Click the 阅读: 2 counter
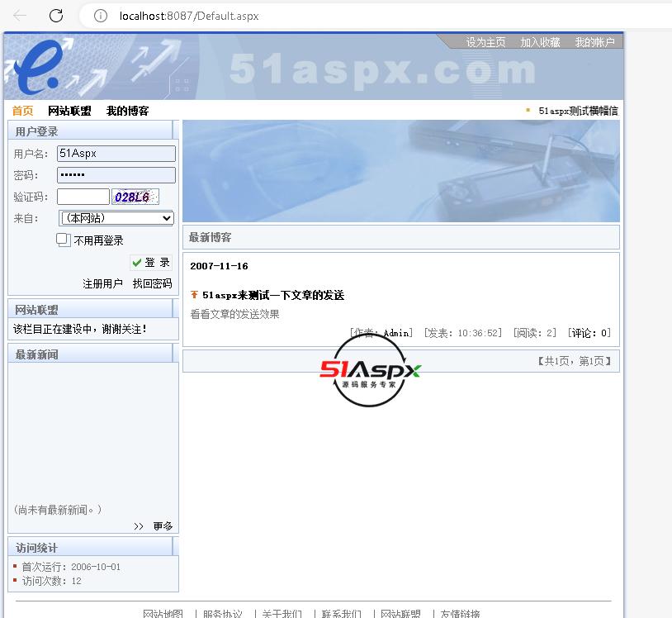Screen dimensions: 672x618 pyautogui.click(x=534, y=333)
